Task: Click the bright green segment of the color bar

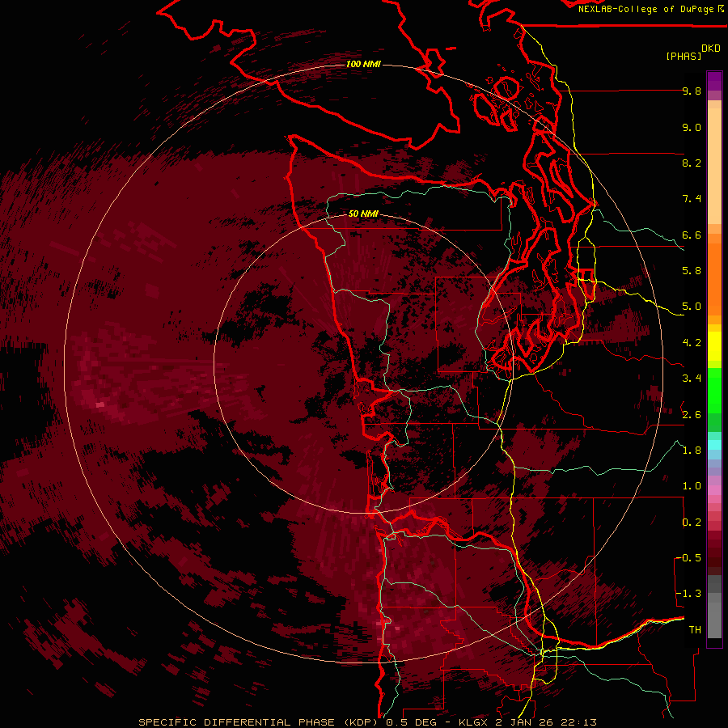Action: pos(714,390)
